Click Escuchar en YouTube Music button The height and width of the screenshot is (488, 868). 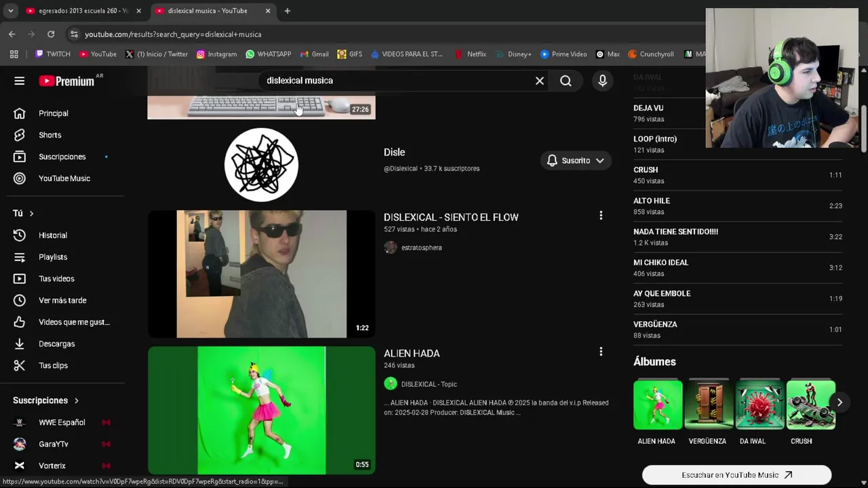coord(736,475)
